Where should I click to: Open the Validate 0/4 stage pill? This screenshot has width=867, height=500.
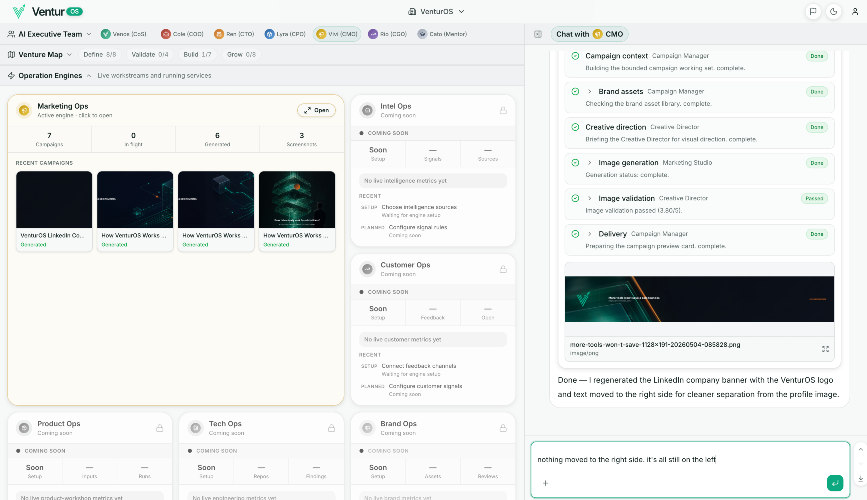pos(150,54)
